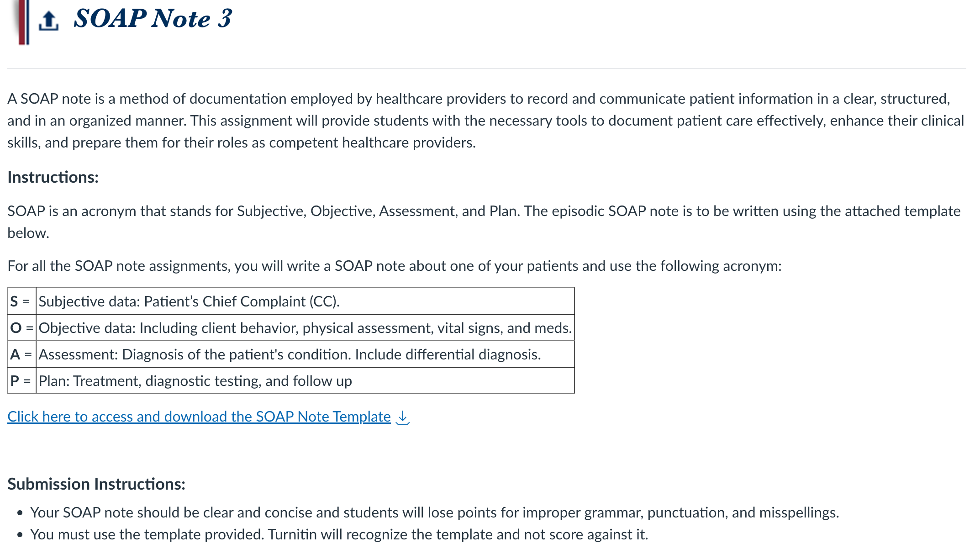Select the A = table cell
This screenshot has width=980, height=549.
[21, 354]
